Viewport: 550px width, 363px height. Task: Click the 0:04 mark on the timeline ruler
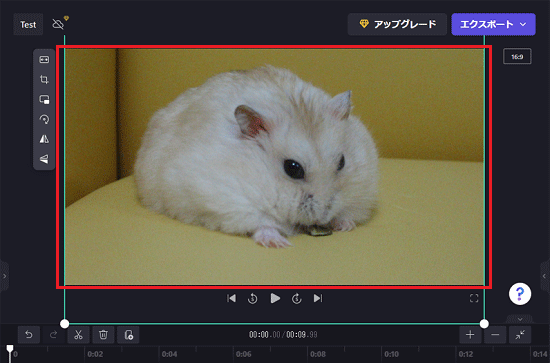click(x=169, y=354)
